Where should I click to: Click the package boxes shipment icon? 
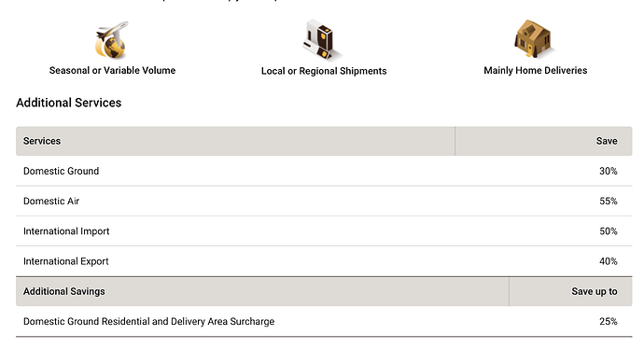[x=322, y=40]
